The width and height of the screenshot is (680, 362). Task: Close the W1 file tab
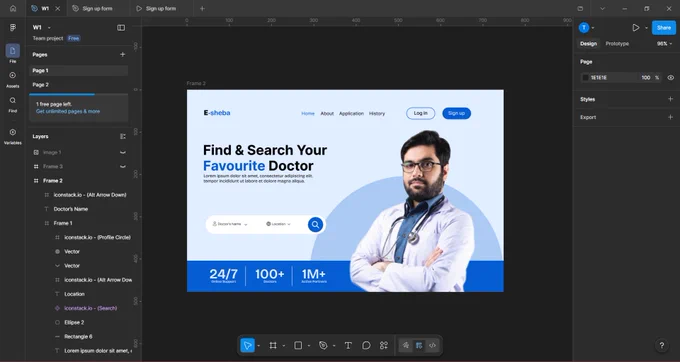click(x=58, y=8)
